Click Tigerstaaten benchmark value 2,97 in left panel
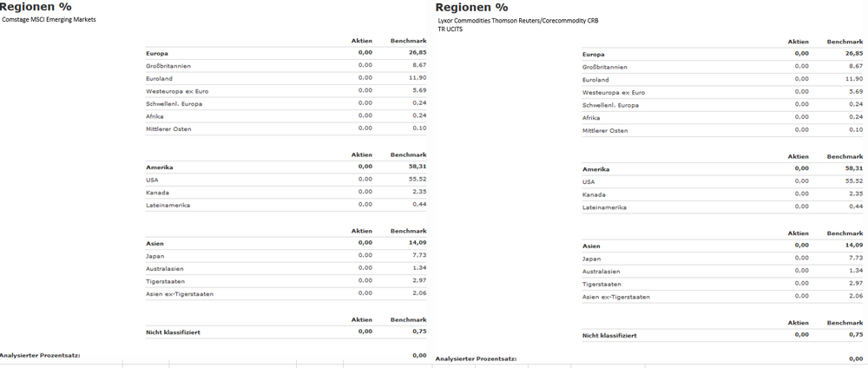The image size is (868, 368). (419, 281)
